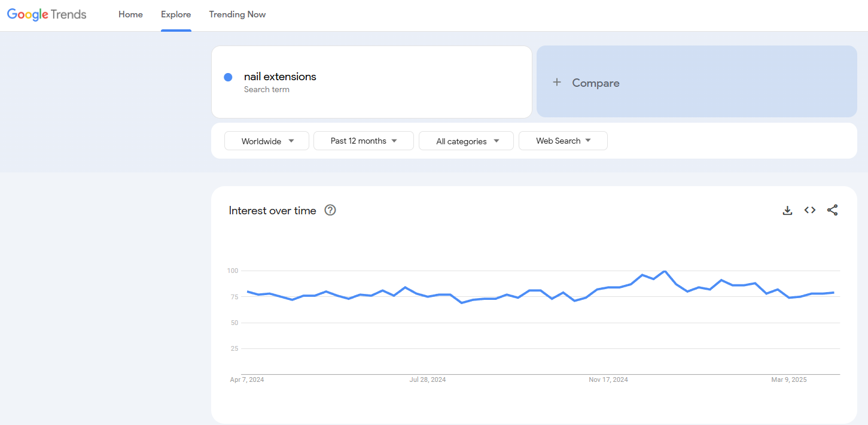Add a comparison term with Compare
Screen dimensions: 868x425
[x=697, y=81]
